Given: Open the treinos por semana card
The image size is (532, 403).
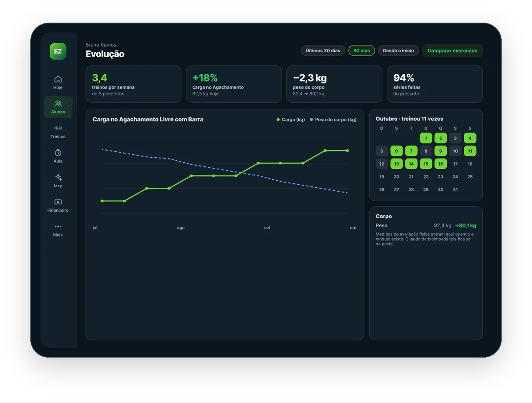Looking at the screenshot, I should (133, 84).
